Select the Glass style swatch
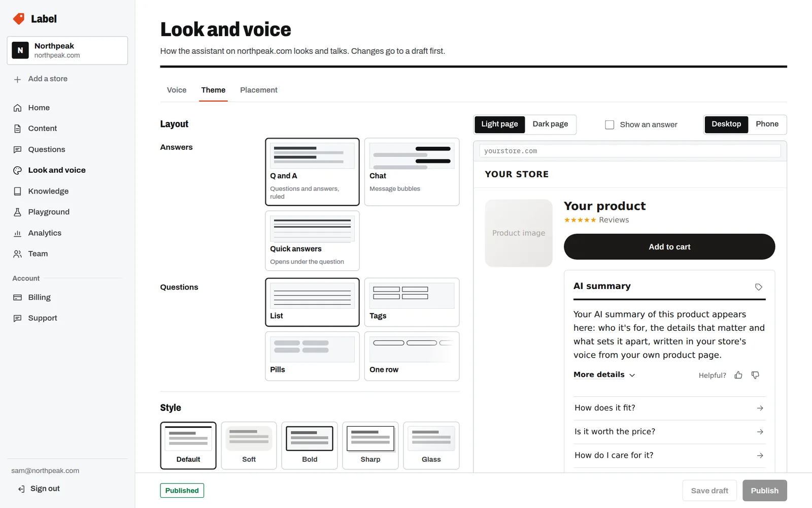Screen dimensions: 812x508 pyautogui.click(x=431, y=446)
